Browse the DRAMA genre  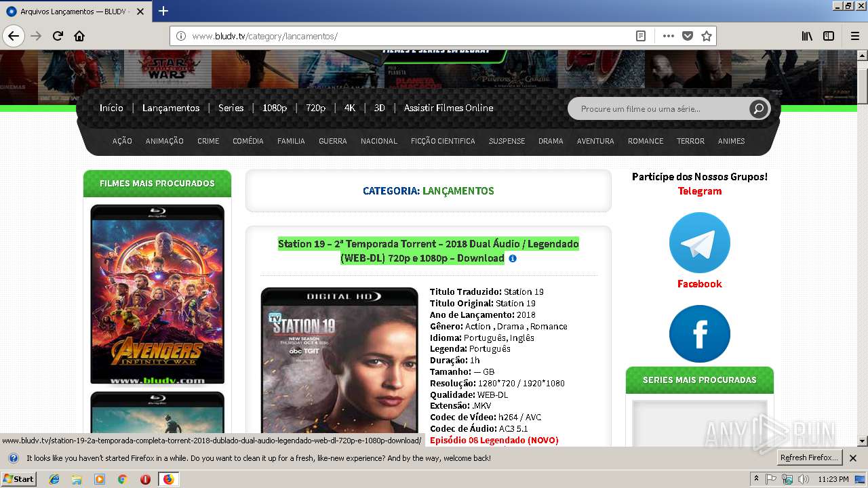tap(551, 141)
